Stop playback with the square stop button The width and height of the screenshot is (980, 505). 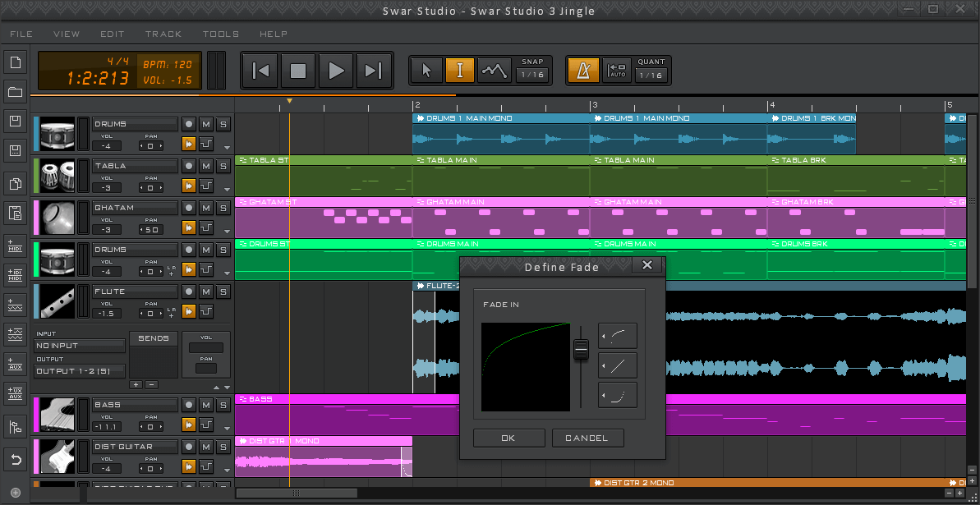pos(298,71)
